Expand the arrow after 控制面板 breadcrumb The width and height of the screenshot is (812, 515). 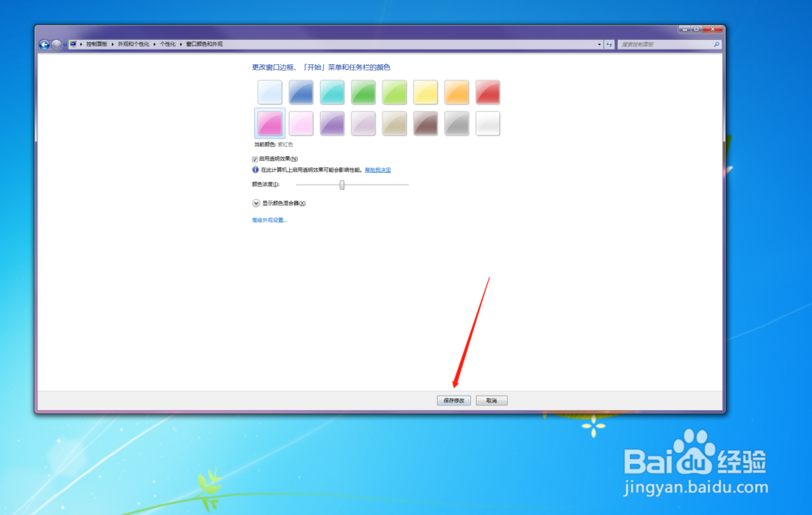click(x=112, y=45)
